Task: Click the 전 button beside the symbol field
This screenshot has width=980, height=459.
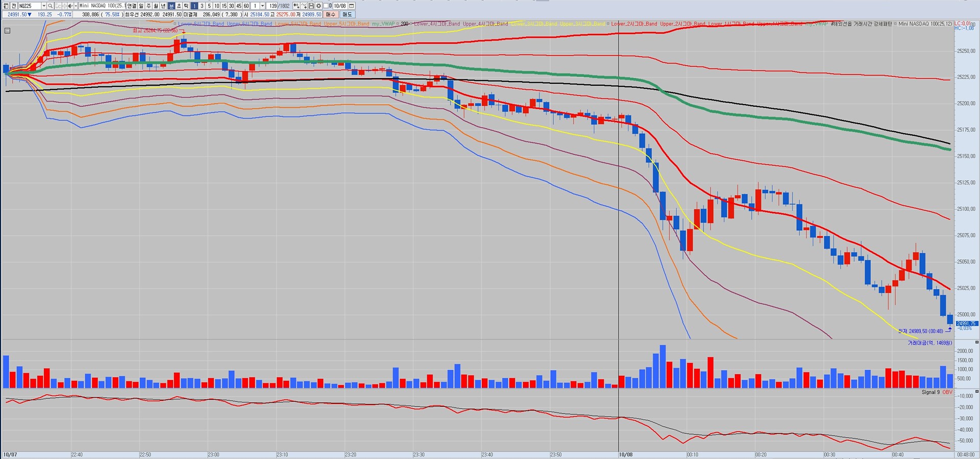Action: pos(13,6)
